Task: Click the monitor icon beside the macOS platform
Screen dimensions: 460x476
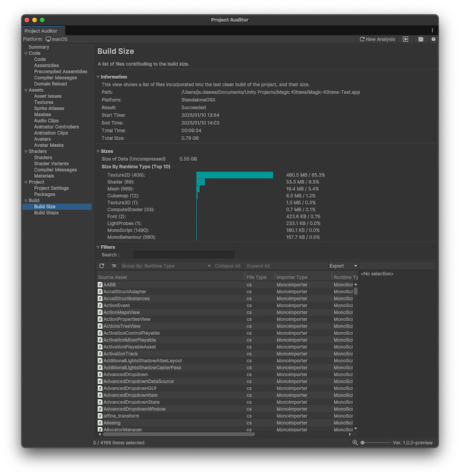Action: [48, 39]
